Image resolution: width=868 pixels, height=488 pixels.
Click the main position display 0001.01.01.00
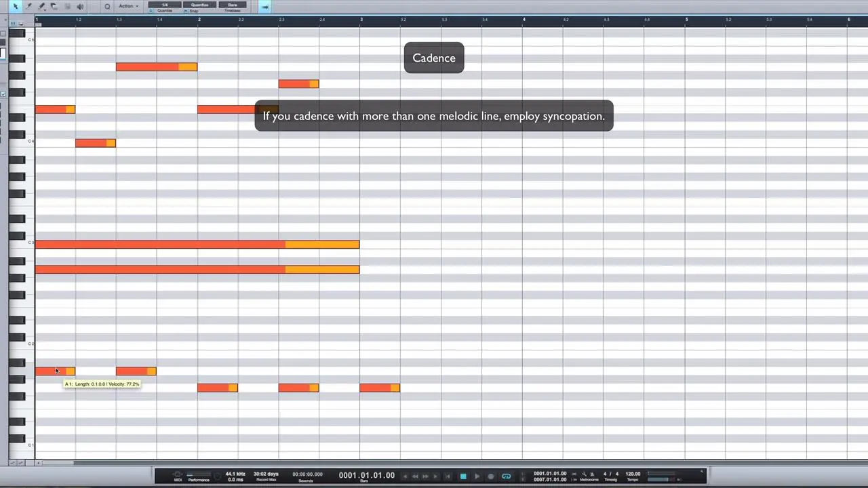[367, 475]
